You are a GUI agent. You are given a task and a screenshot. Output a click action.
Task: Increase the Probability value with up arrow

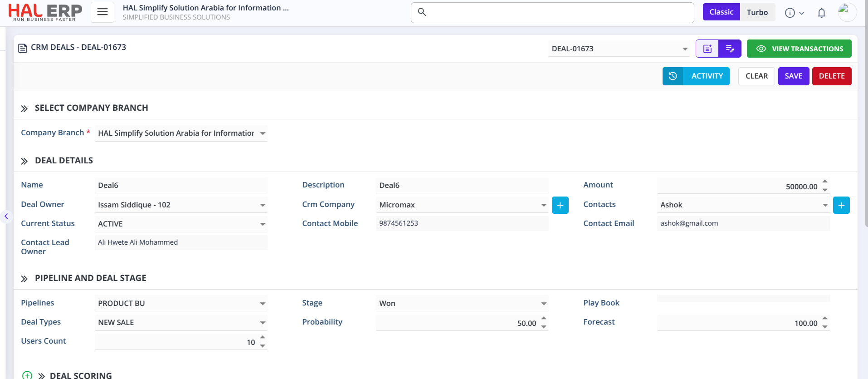click(x=544, y=319)
